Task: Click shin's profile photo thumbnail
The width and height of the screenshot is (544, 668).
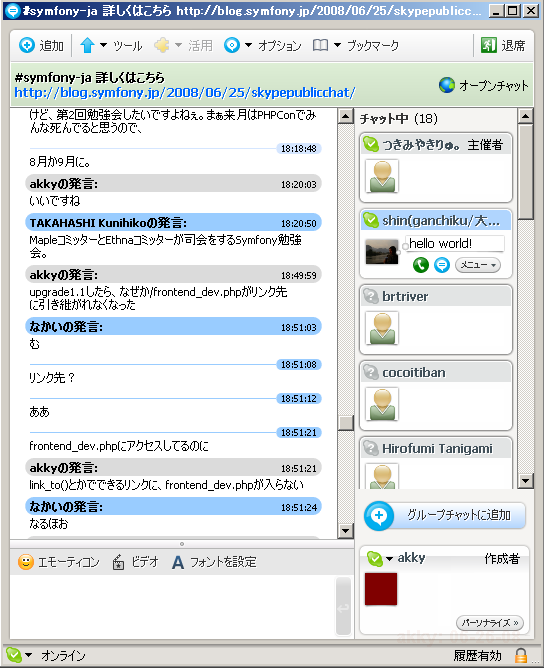Action: (x=382, y=252)
